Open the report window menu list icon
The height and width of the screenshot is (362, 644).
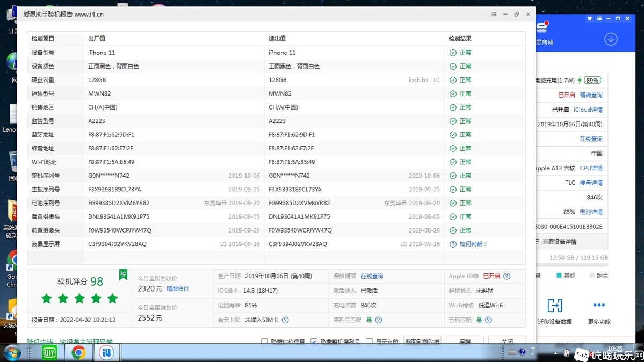point(494,14)
